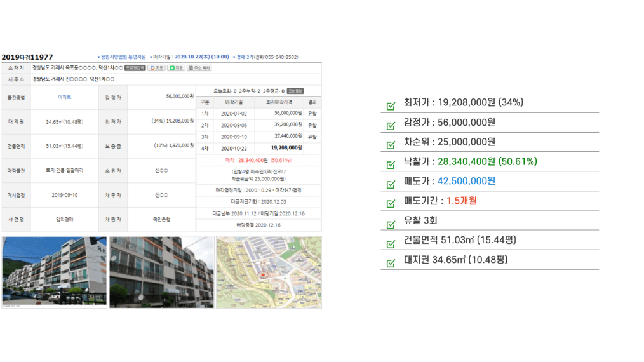Click the check icon beside 매도가
The height and width of the screenshot is (362, 644).
tap(391, 184)
